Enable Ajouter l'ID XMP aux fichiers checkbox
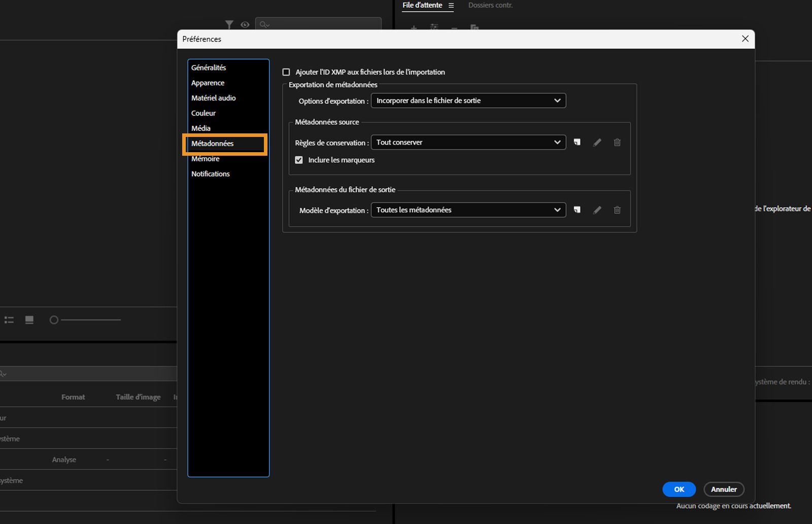The image size is (812, 524). [286, 72]
